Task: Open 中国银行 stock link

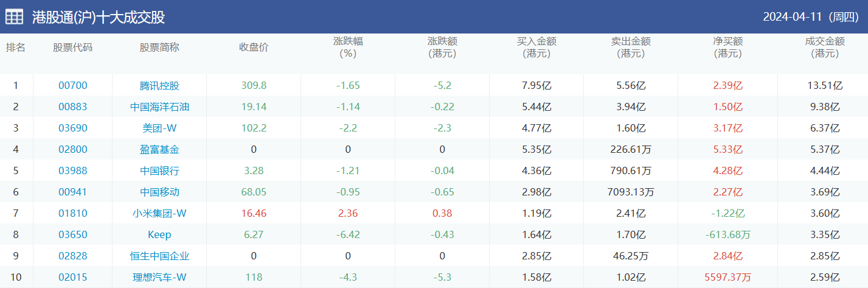Action: pyautogui.click(x=159, y=171)
